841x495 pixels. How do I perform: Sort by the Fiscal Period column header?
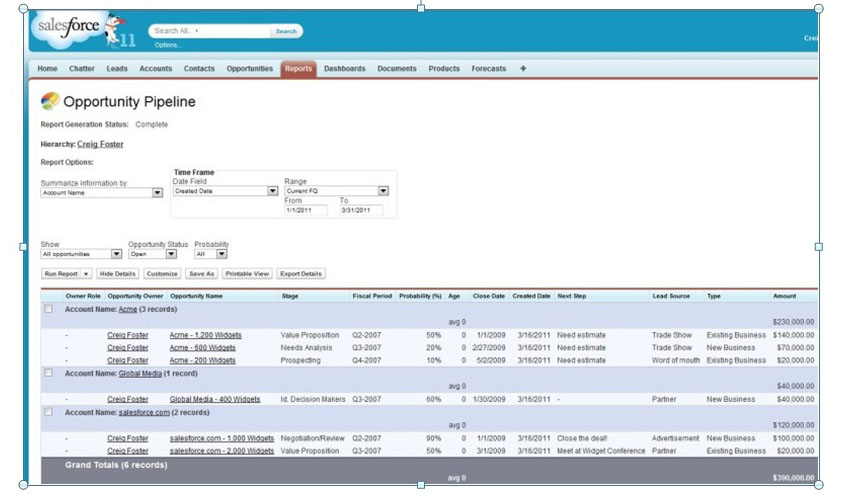point(372,296)
